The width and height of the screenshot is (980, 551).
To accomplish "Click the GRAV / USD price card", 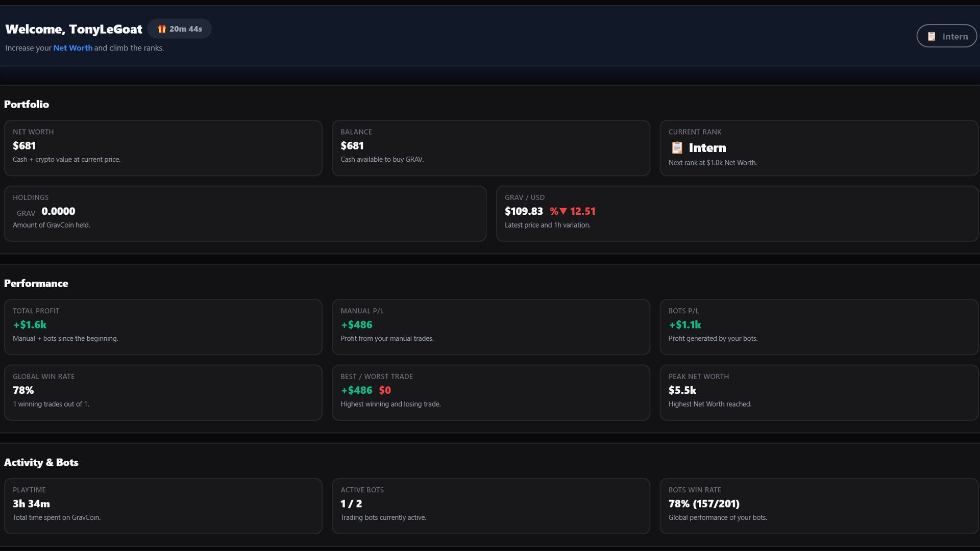I will [x=737, y=213].
